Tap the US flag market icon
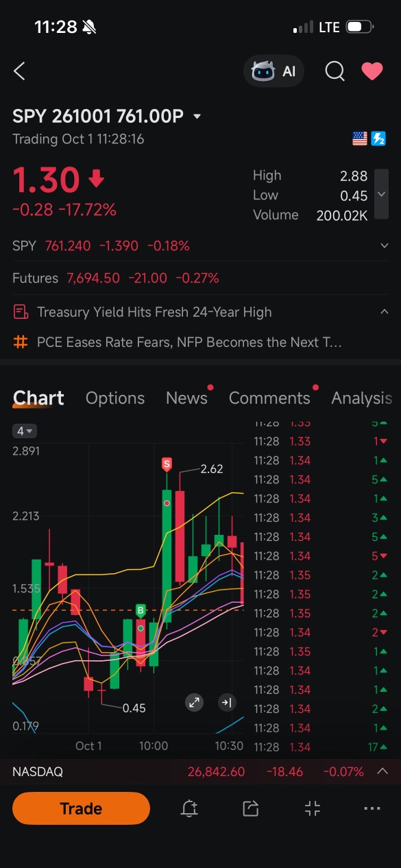Image resolution: width=401 pixels, height=868 pixels. pyautogui.click(x=360, y=139)
